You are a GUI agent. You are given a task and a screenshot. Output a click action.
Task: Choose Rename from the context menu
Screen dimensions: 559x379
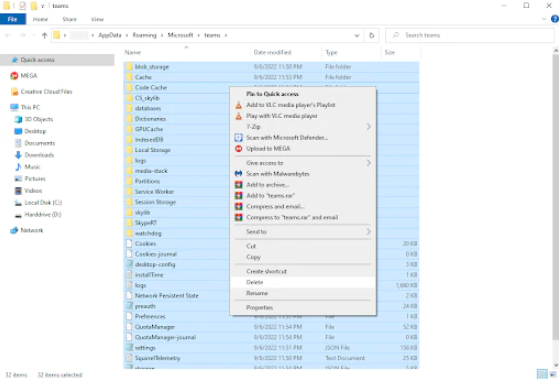pos(303,293)
